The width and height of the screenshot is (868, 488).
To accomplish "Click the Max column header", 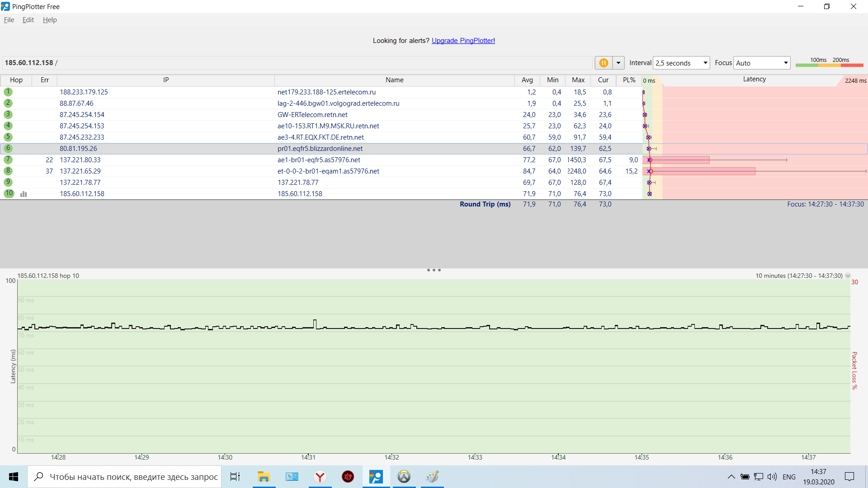I will point(578,80).
